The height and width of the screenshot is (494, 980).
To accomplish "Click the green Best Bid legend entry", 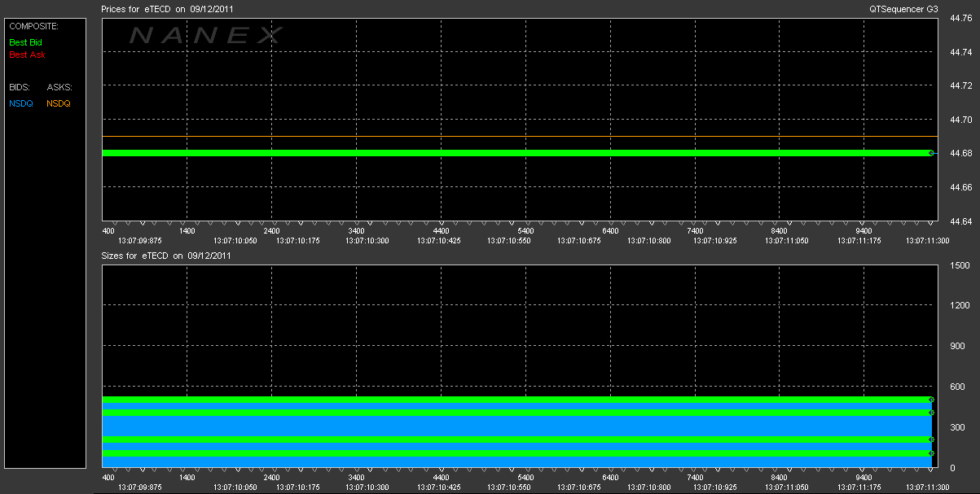I will coord(25,42).
